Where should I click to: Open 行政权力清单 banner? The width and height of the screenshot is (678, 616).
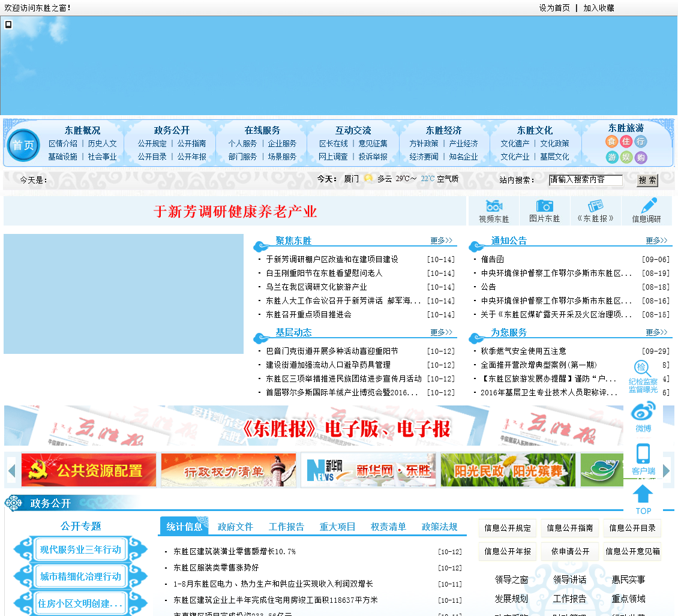tap(229, 470)
